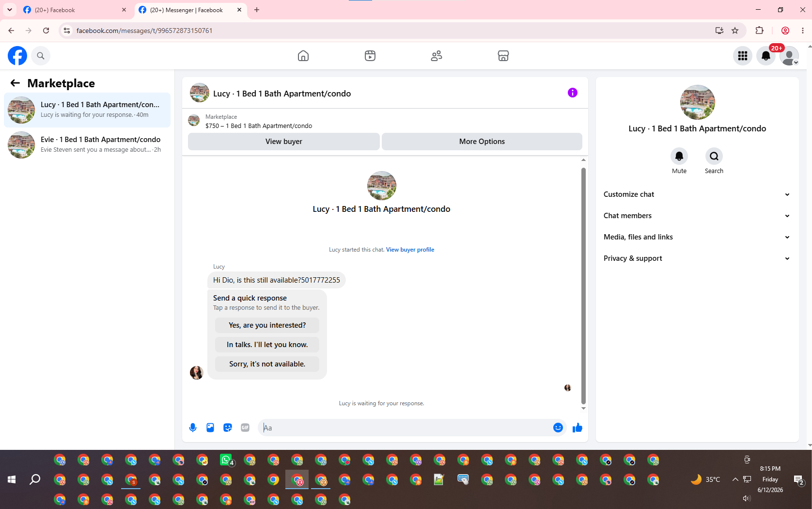Open the Windows Start menu
The image size is (812, 509).
[x=12, y=479]
